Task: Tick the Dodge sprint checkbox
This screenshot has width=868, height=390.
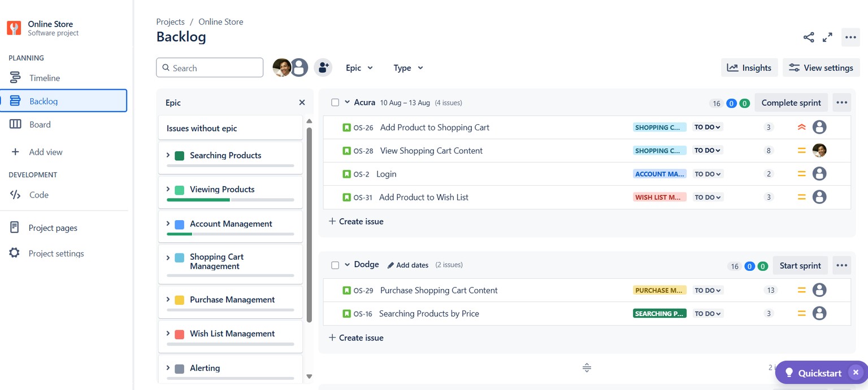Action: pyautogui.click(x=335, y=265)
